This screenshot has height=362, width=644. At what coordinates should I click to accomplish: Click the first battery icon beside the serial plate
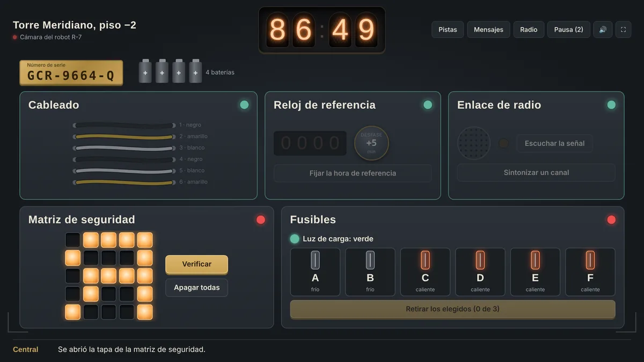pos(145,71)
